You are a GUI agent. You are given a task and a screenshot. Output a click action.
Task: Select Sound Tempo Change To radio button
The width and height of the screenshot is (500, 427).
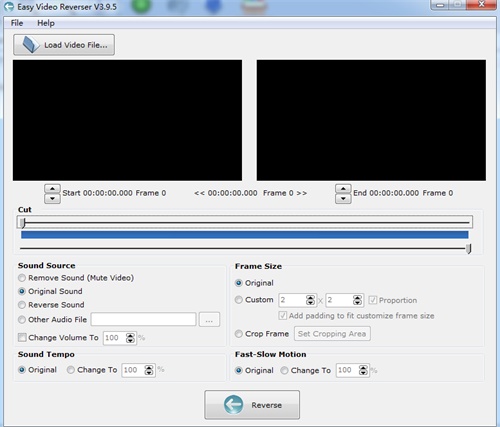[x=71, y=370]
